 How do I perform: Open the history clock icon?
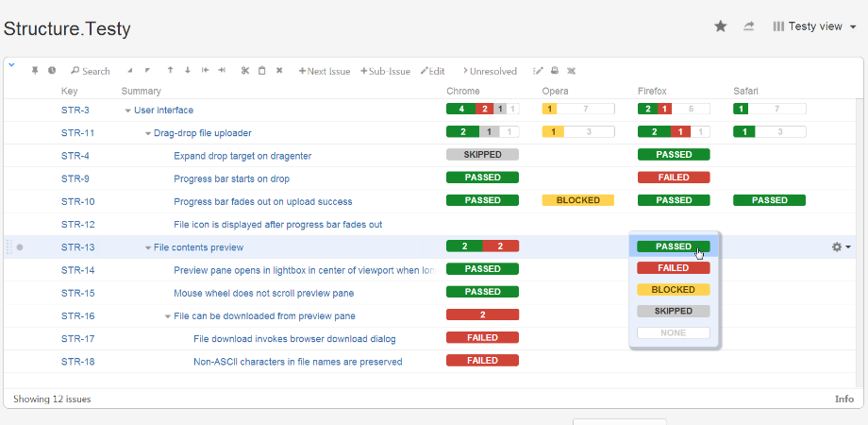(x=52, y=71)
